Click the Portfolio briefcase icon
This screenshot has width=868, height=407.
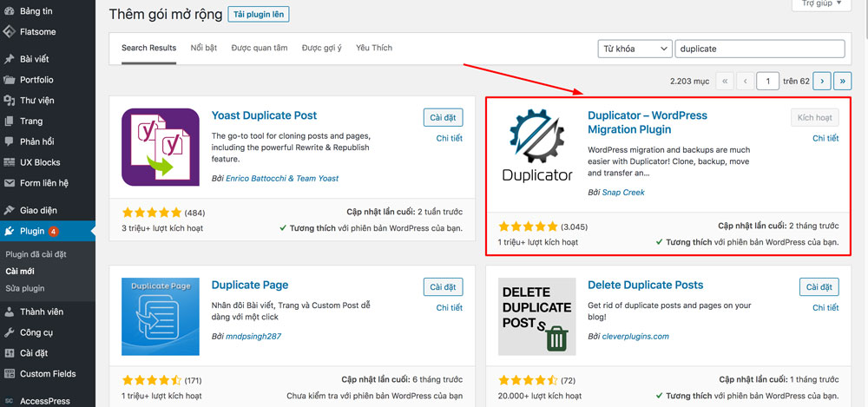[x=9, y=80]
